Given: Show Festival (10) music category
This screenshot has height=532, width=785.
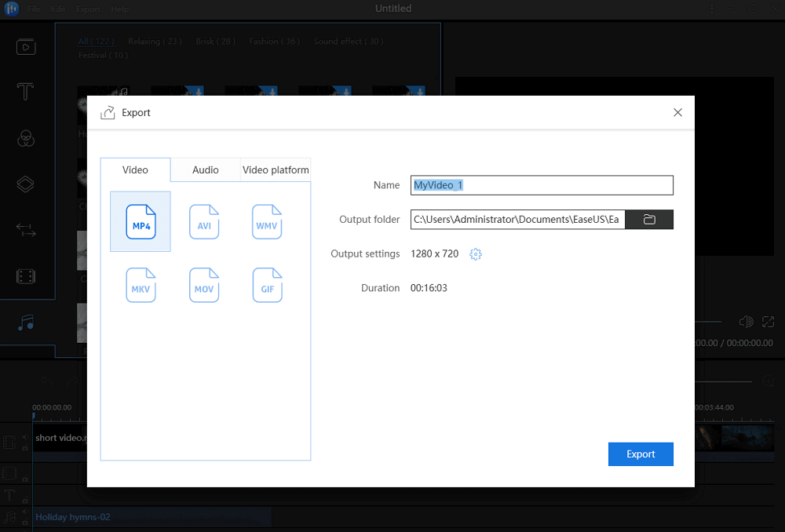Looking at the screenshot, I should click(103, 55).
